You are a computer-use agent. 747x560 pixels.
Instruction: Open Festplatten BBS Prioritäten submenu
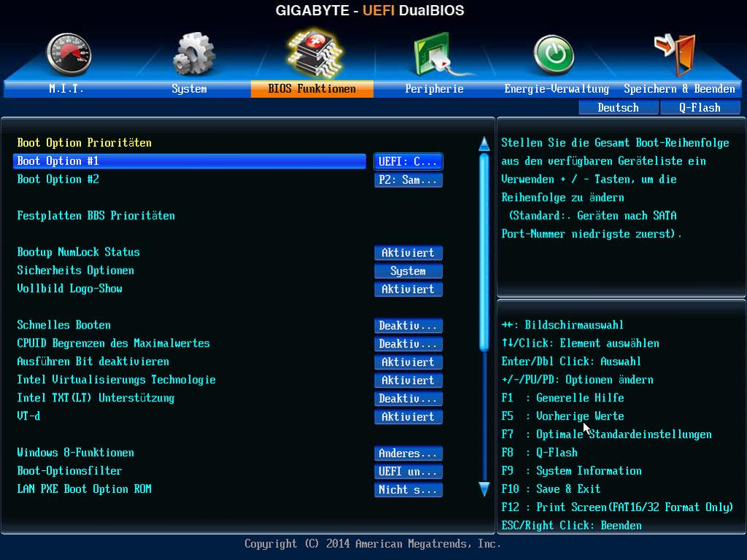point(96,215)
